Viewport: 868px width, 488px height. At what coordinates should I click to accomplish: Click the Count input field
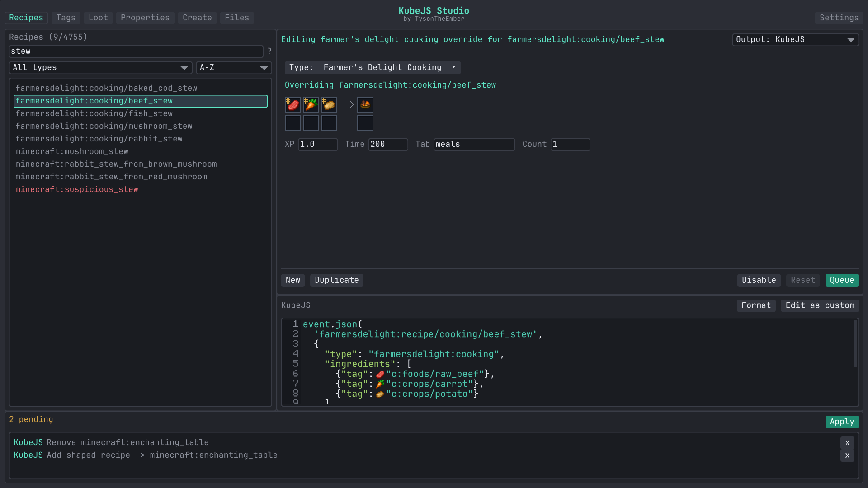[571, 145]
